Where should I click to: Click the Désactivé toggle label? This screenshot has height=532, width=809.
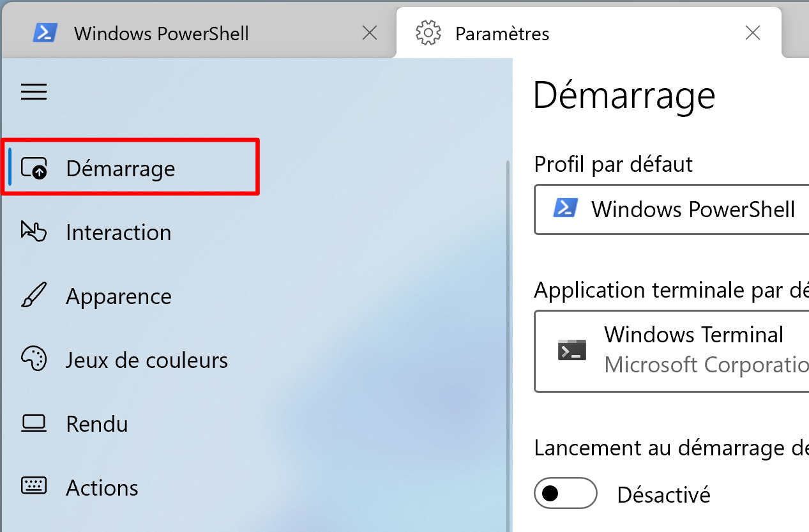click(x=663, y=494)
